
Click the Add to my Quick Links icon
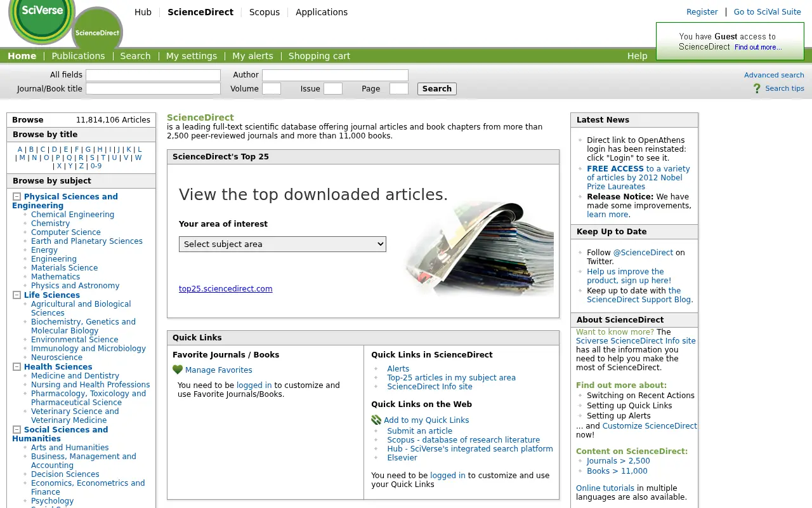[376, 420]
